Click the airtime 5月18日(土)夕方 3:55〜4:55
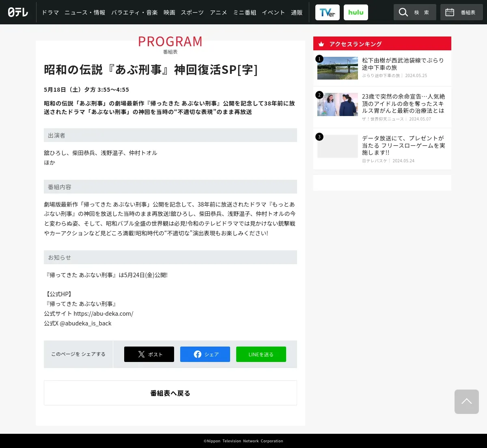Viewport: 487px width, 448px height. [86, 90]
